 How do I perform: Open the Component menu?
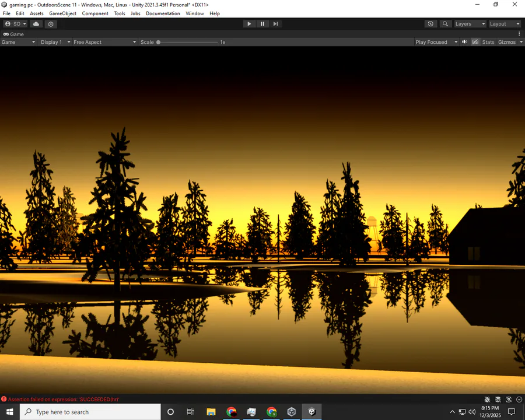tap(95, 13)
